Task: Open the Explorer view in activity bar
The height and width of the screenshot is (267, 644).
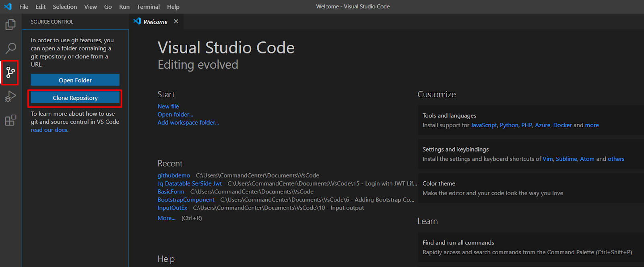Action: (10, 25)
